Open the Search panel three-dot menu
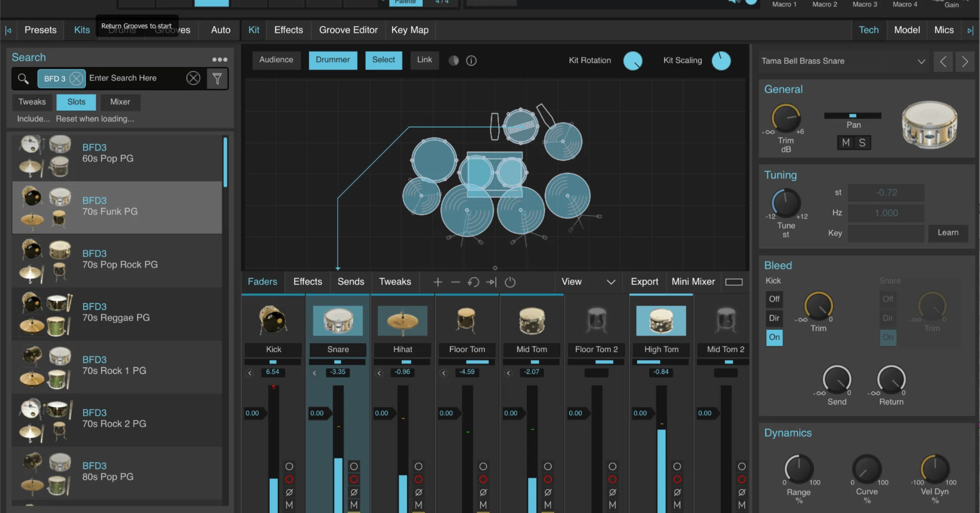Viewport: 980px width, 513px height. 220,59
